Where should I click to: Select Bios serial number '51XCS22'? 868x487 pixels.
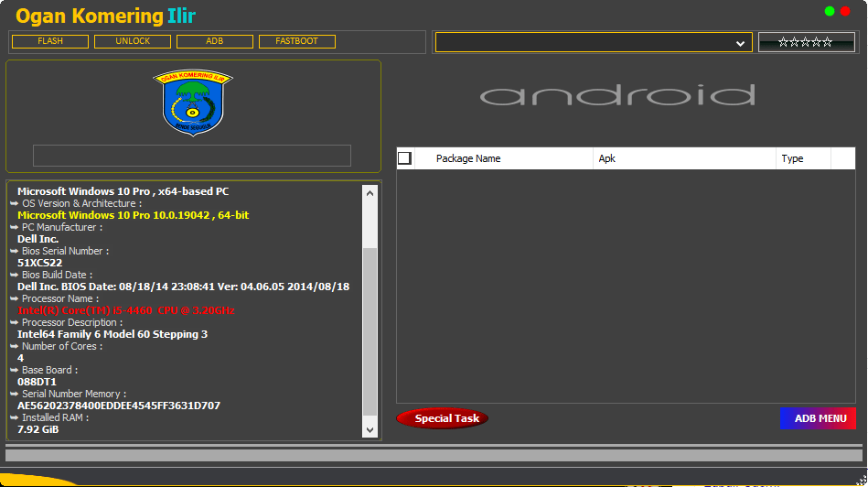click(x=39, y=263)
